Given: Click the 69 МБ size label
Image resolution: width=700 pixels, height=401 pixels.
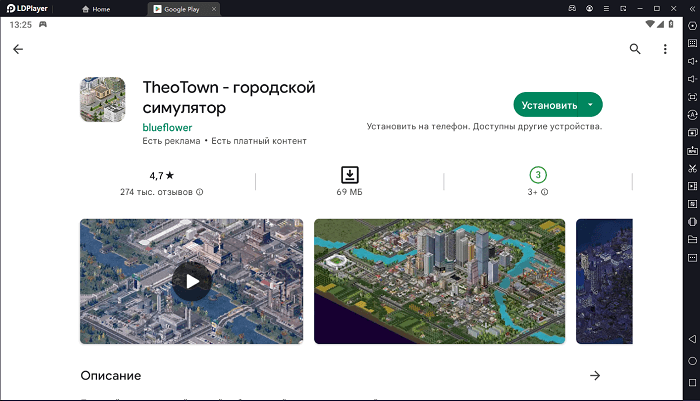Looking at the screenshot, I should pos(350,192).
